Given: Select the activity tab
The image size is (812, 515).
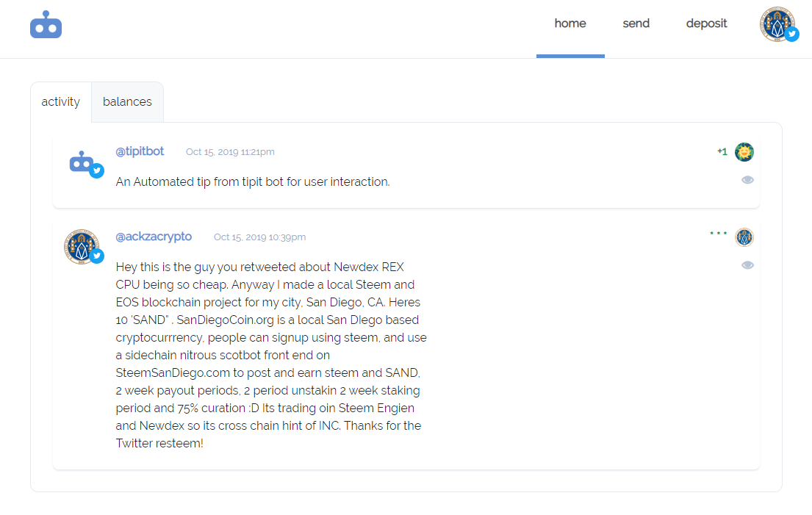Looking at the screenshot, I should tap(60, 102).
